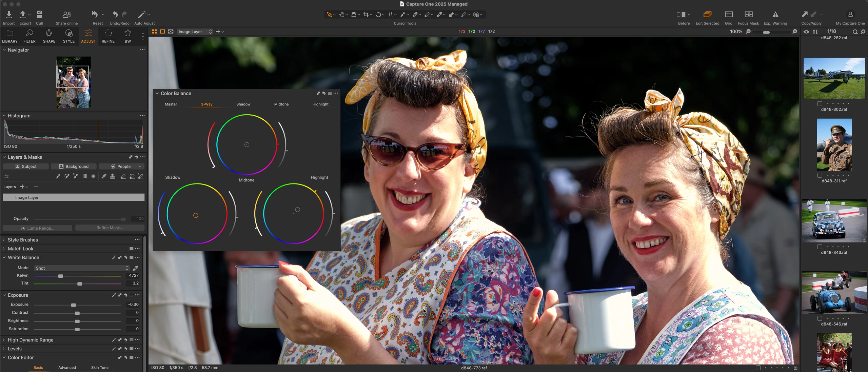Click the Grid overlay icon
This screenshot has width=868, height=372.
click(x=728, y=15)
